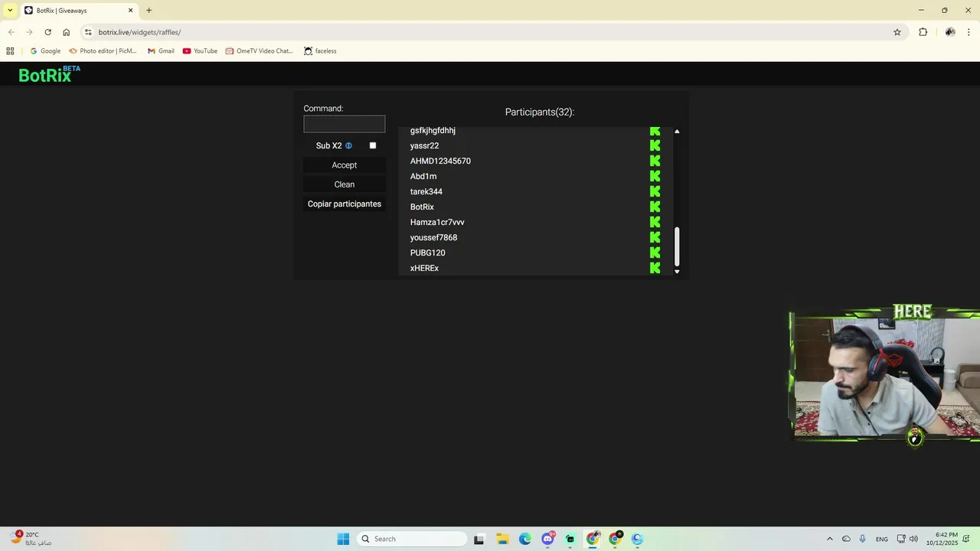Select participant name Hamza1cr7vvv
This screenshot has width=980, height=551.
(437, 222)
